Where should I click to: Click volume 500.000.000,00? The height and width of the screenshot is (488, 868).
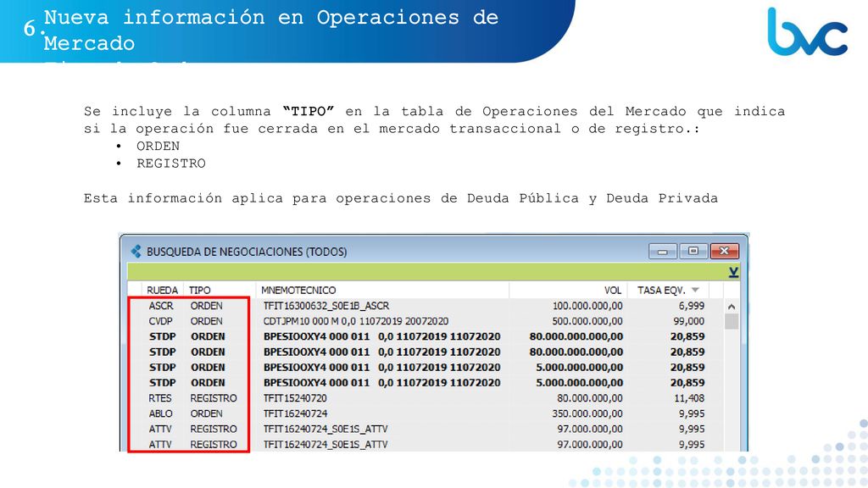pos(587,321)
